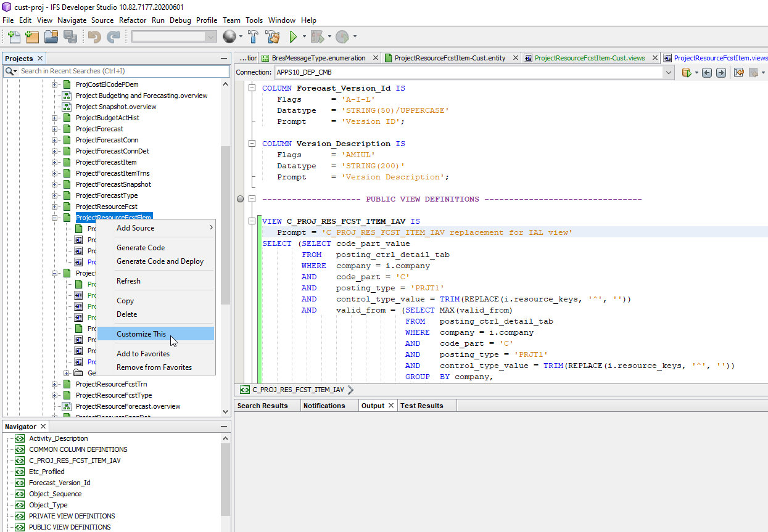
Task: Click the search in recent searches field
Action: (x=117, y=71)
